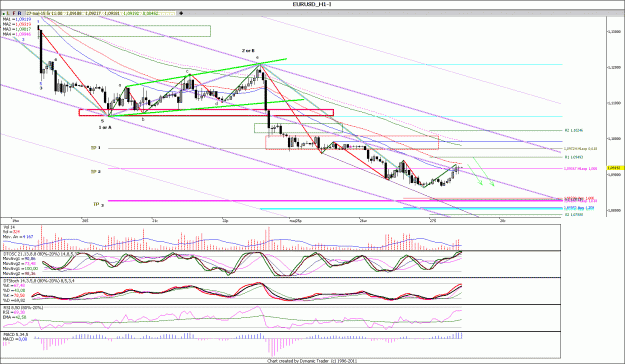Click the black crosshair icon in toolbar
The width and height of the screenshot is (625, 364).
(x=181, y=13)
